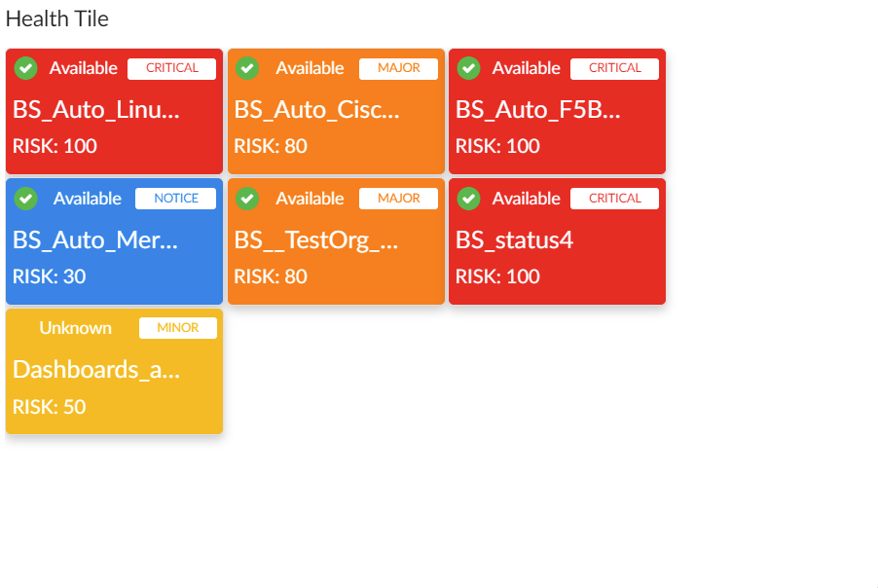Select CRITICAL badge on BS_Auto_F5B tile

click(614, 68)
